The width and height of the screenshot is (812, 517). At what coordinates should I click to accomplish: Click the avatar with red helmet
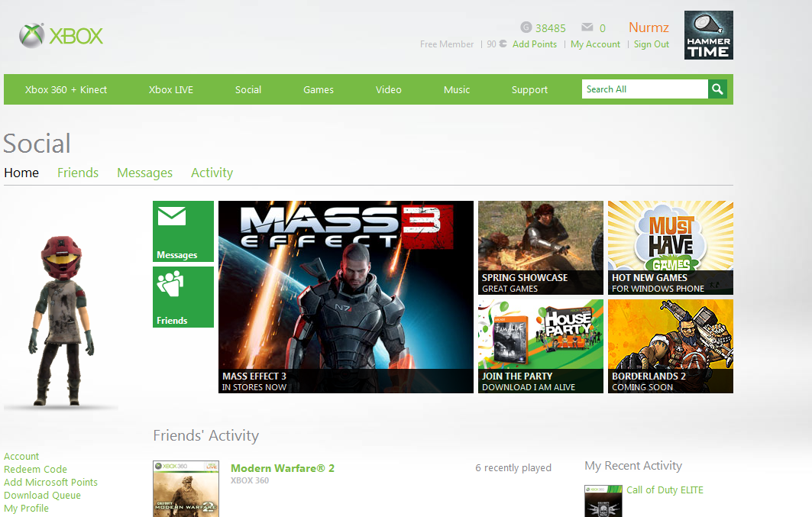pyautogui.click(x=61, y=320)
